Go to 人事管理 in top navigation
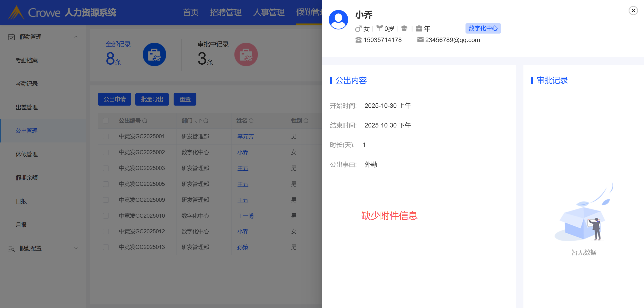The width and height of the screenshot is (644, 308). pos(269,12)
